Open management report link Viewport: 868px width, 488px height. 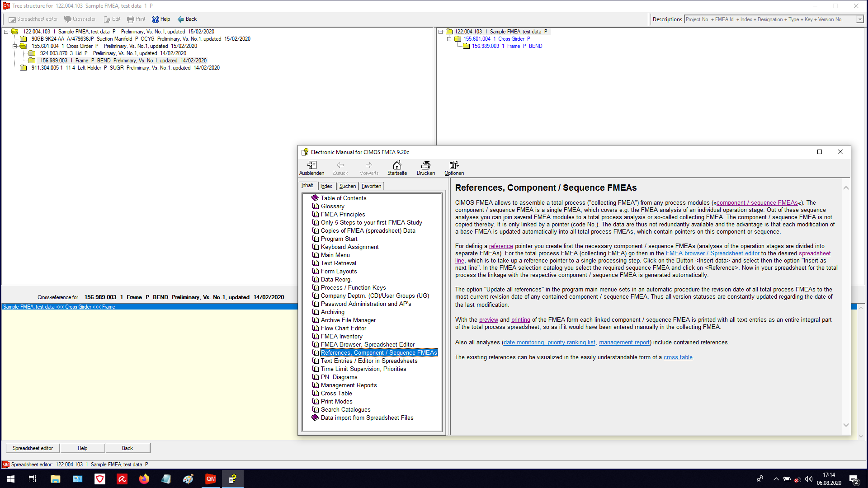[624, 342]
